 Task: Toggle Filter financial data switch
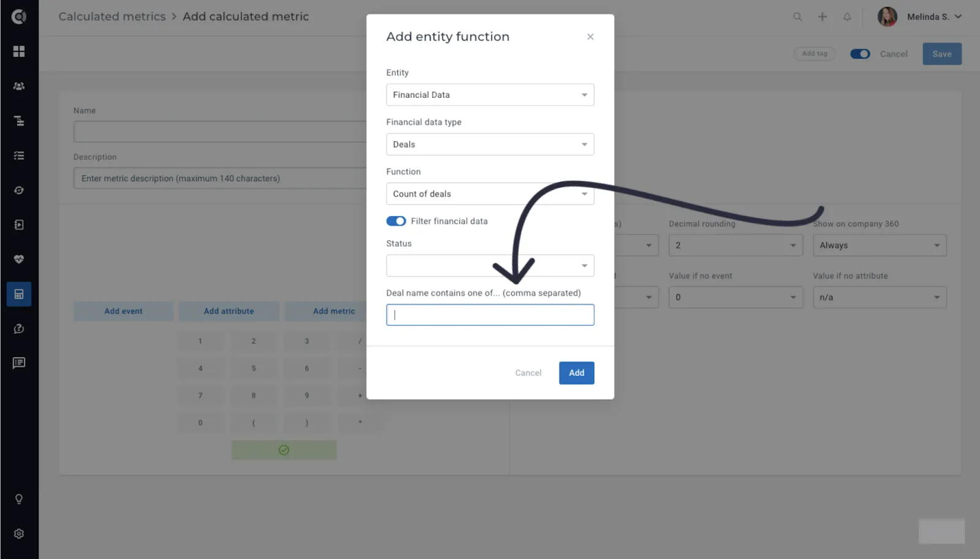coord(396,221)
